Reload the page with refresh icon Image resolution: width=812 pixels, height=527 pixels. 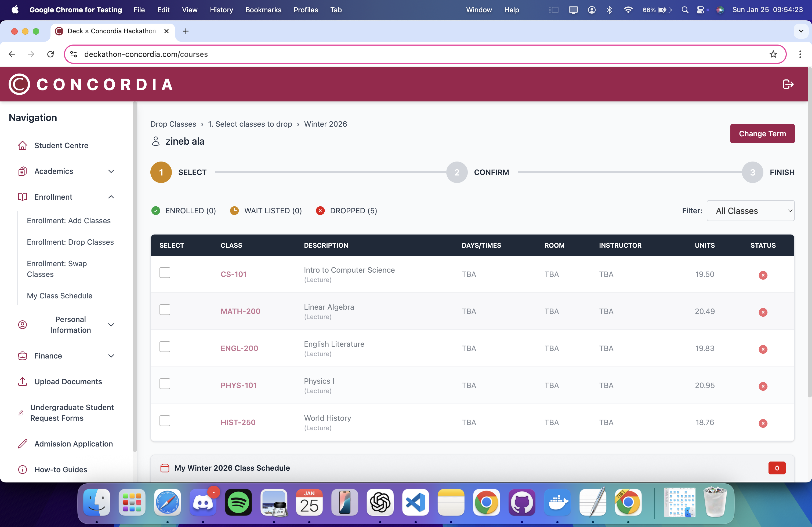[x=50, y=54]
